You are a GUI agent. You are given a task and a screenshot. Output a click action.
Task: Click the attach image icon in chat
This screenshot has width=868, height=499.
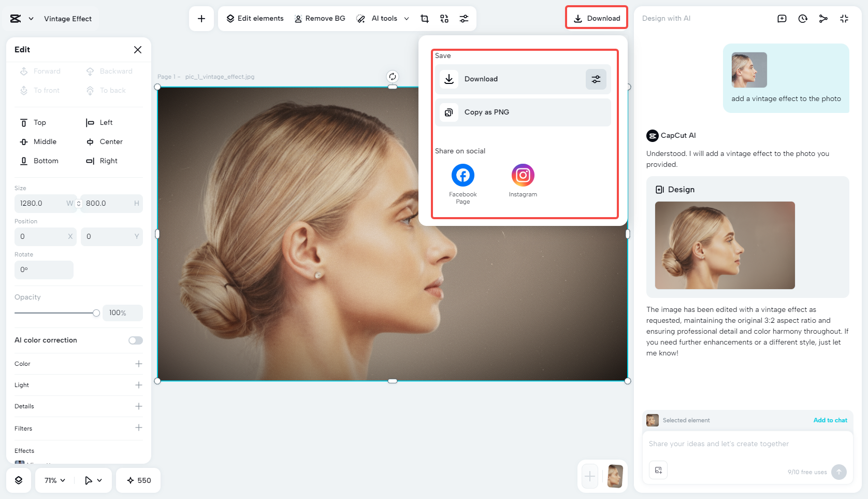(x=658, y=470)
